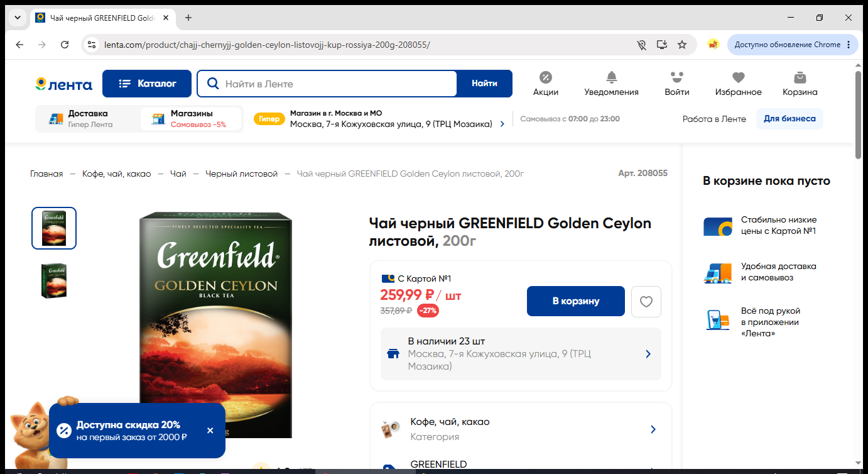This screenshot has width=868, height=474.
Task: Select the Доставка delivery option
Action: click(88, 119)
